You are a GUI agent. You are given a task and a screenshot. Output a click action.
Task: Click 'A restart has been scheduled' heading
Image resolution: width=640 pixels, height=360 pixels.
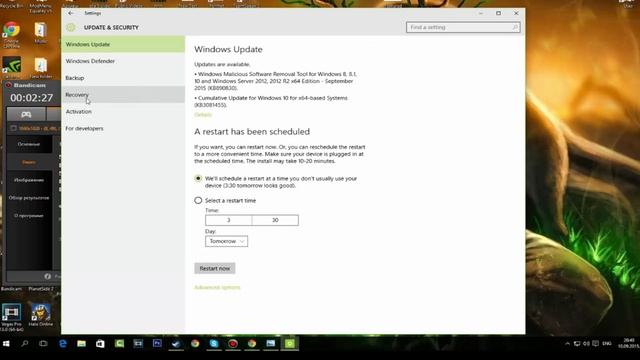coord(252,131)
